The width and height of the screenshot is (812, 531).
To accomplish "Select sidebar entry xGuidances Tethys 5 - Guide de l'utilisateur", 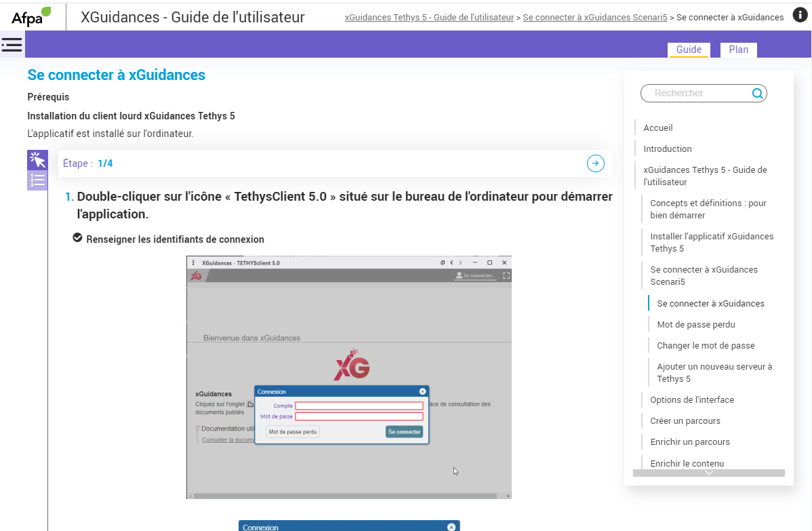I will (x=705, y=176).
